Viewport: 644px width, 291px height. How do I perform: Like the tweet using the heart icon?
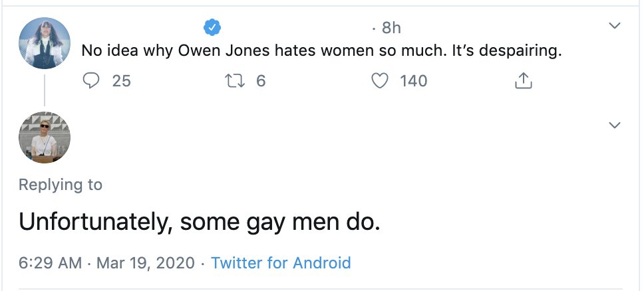[379, 81]
